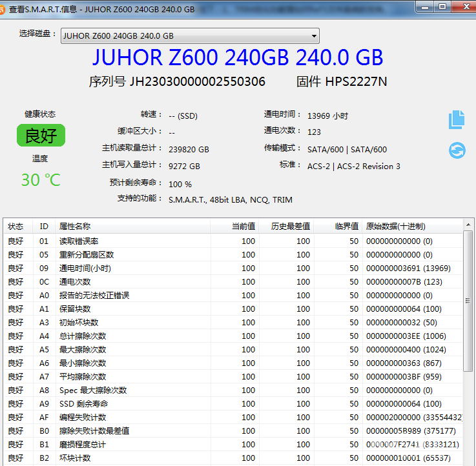476x466 pixels.
Task: Click the 属性名称 column header
Action: 75,227
